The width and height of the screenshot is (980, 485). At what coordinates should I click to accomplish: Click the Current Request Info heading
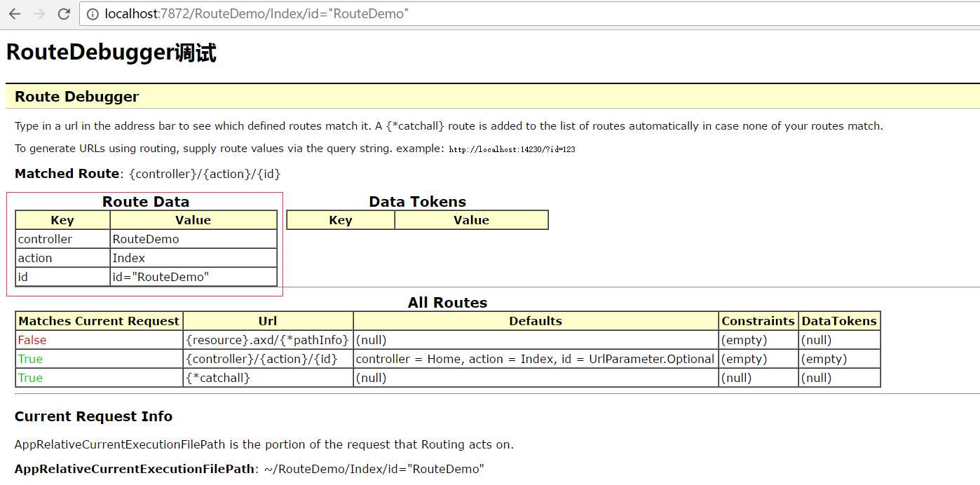pyautogui.click(x=93, y=416)
